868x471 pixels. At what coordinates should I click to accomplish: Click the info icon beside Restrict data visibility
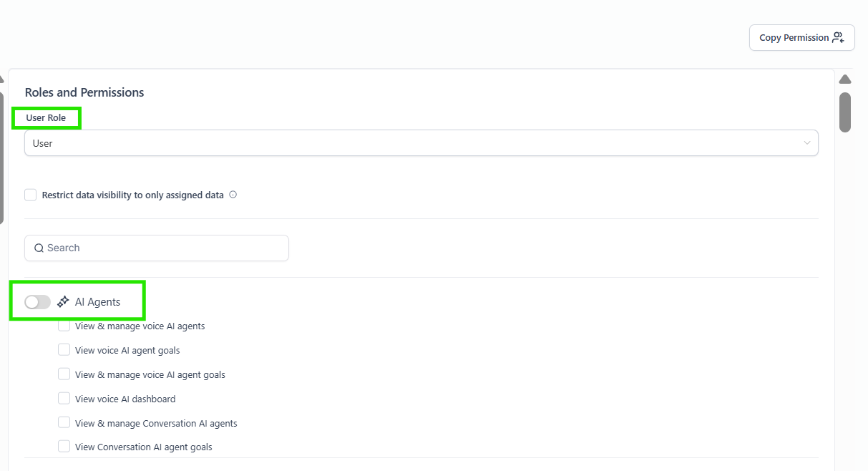(x=233, y=195)
